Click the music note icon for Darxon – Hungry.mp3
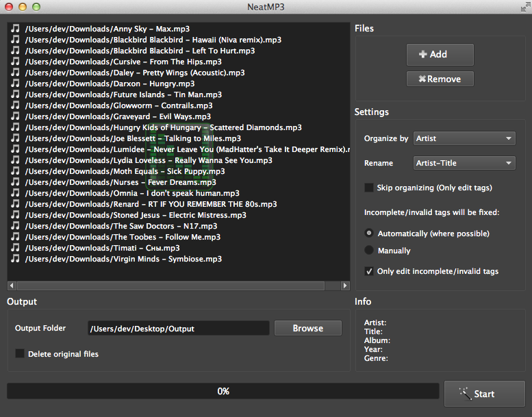 pos(15,83)
